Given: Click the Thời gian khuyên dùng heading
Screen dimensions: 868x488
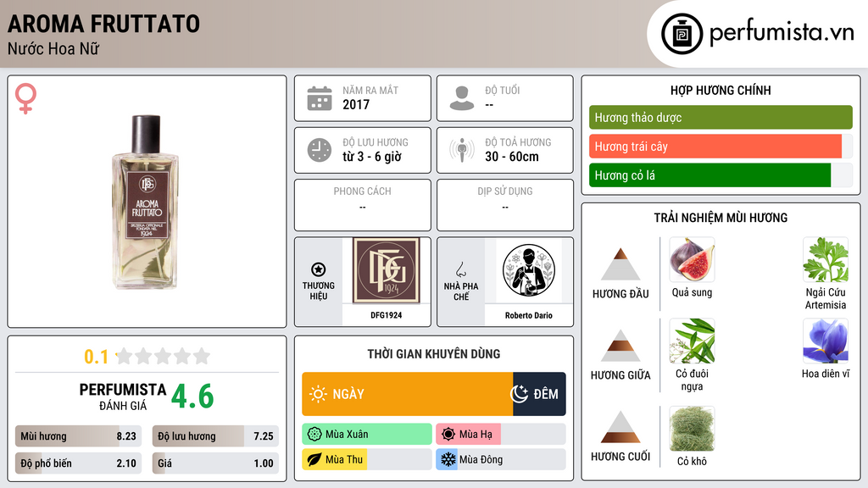Looking at the screenshot, I should pos(434,354).
